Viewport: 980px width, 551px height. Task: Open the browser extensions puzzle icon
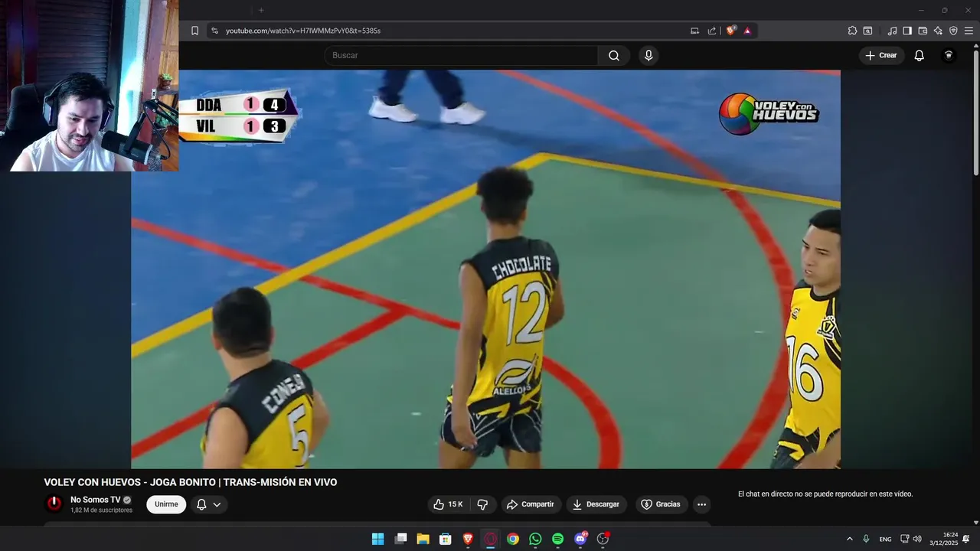852,31
